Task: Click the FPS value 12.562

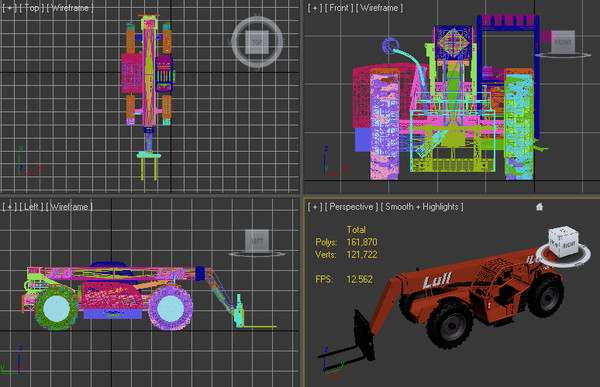Action: pyautogui.click(x=359, y=279)
